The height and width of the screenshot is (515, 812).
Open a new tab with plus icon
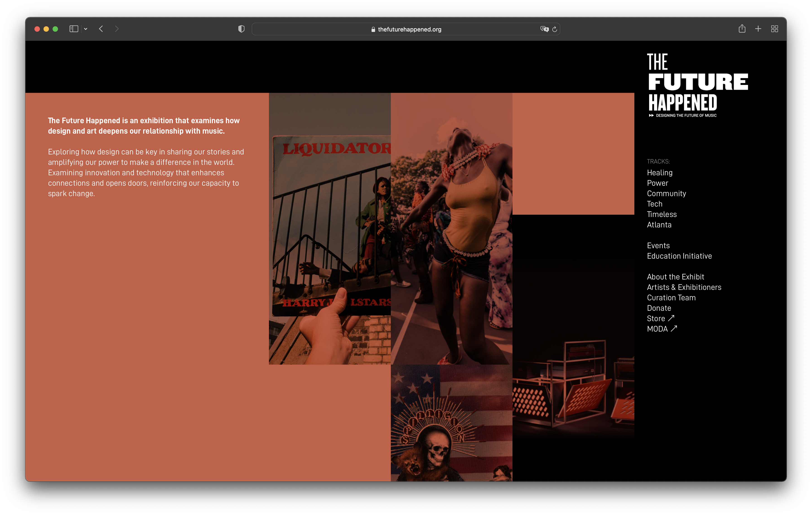pyautogui.click(x=758, y=29)
